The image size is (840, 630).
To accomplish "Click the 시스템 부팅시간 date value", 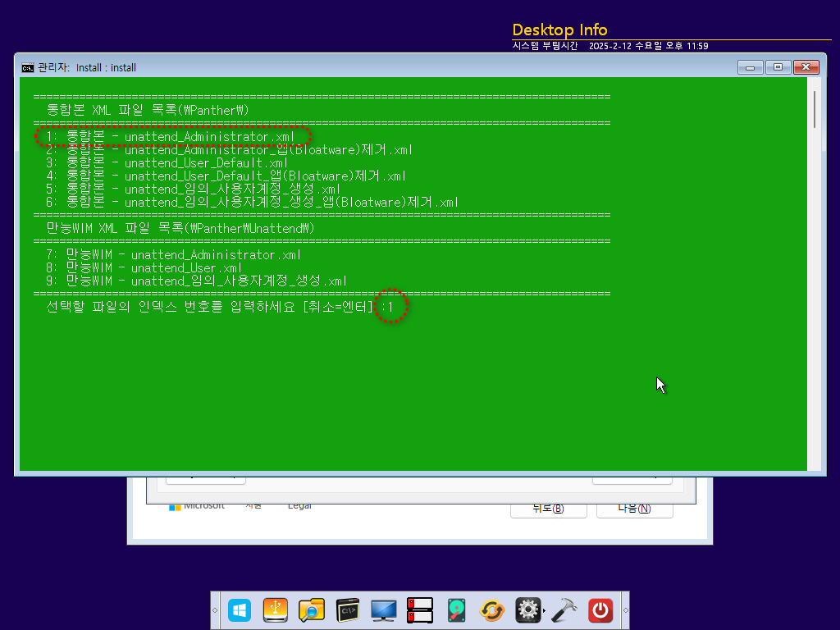I will click(x=648, y=46).
